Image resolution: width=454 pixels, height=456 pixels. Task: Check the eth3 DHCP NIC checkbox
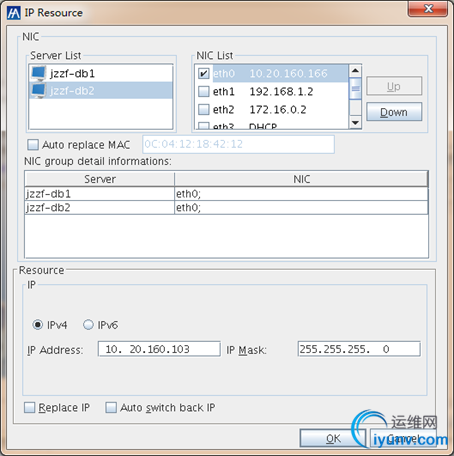(204, 126)
